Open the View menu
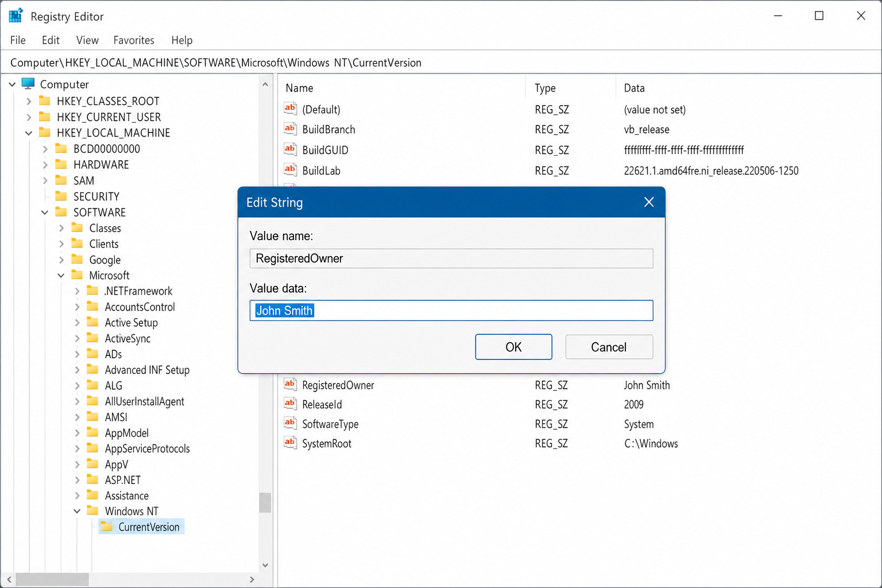Viewport: 882px width, 588px height. 87,40
